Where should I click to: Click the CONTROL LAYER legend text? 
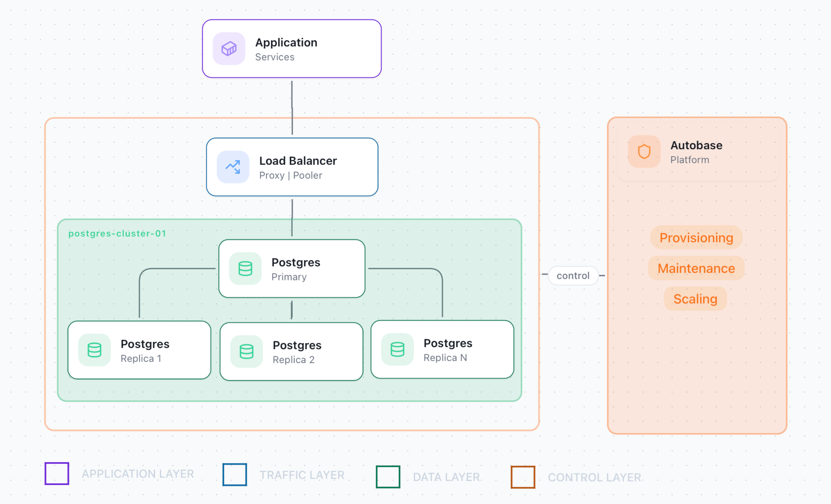click(594, 477)
